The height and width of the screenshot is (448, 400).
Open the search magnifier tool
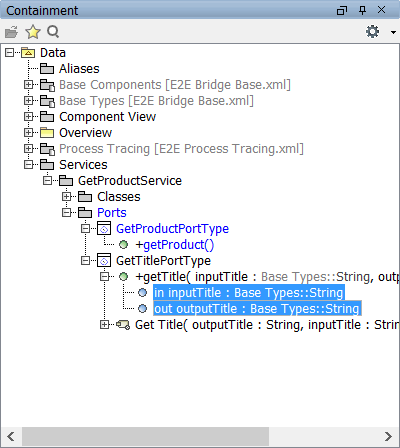tap(53, 32)
